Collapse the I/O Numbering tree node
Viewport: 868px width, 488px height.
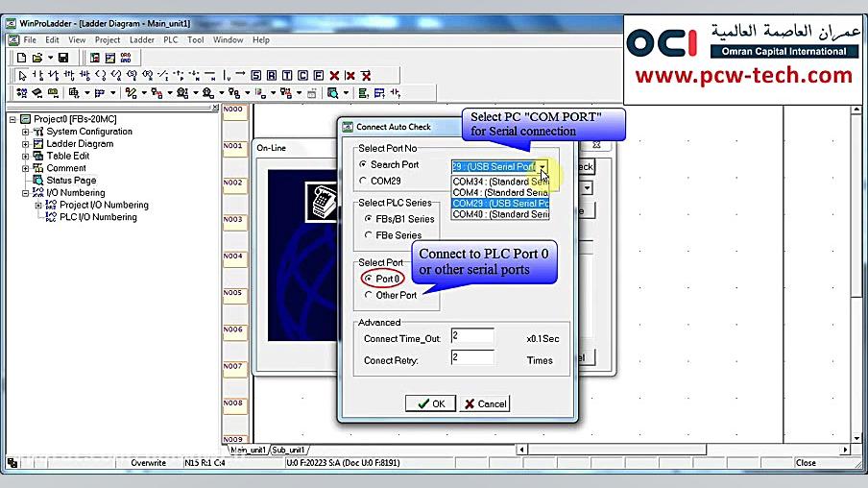(x=26, y=193)
